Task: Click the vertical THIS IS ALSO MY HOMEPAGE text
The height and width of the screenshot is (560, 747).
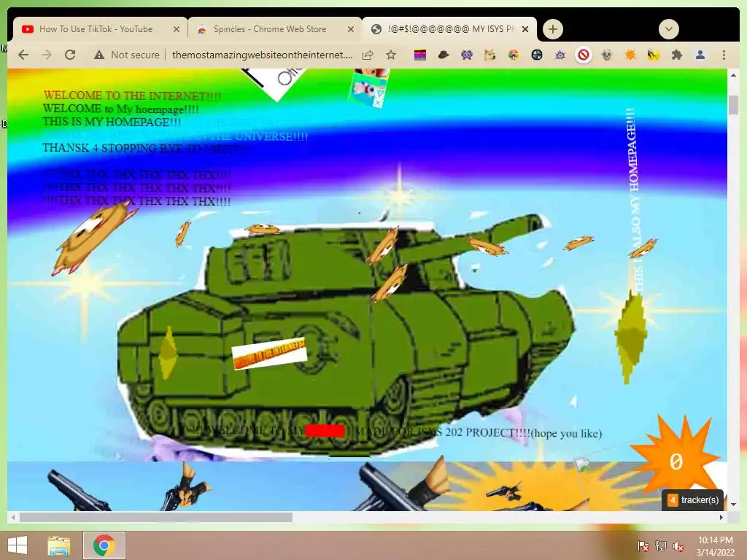Action: point(634,200)
